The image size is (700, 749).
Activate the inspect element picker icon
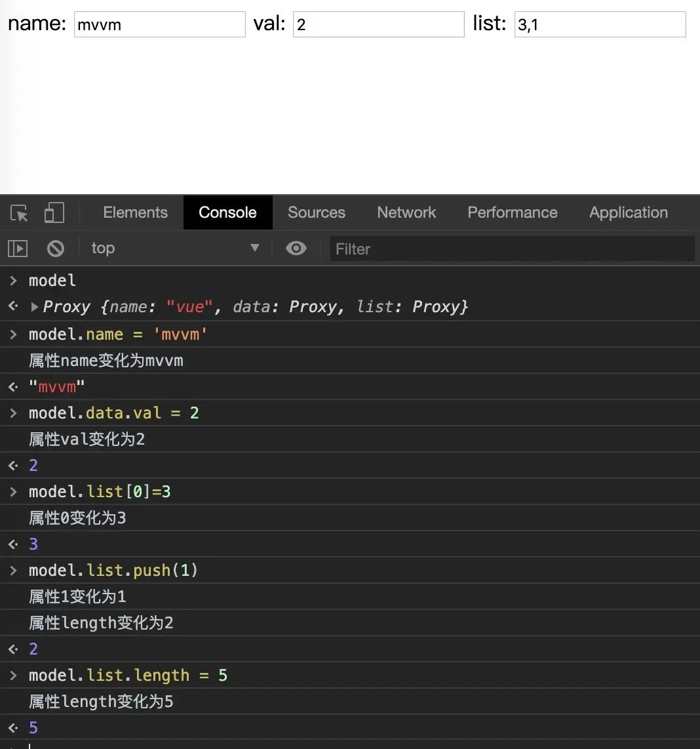coord(19,213)
